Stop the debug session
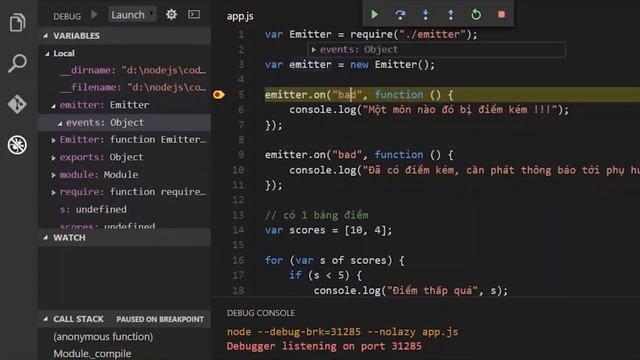Viewport: 640px width, 360px height. pyautogui.click(x=501, y=15)
